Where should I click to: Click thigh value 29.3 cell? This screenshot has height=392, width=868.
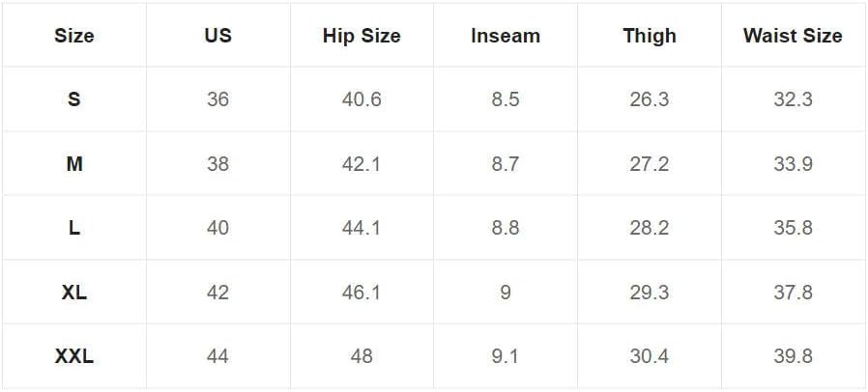click(x=650, y=292)
